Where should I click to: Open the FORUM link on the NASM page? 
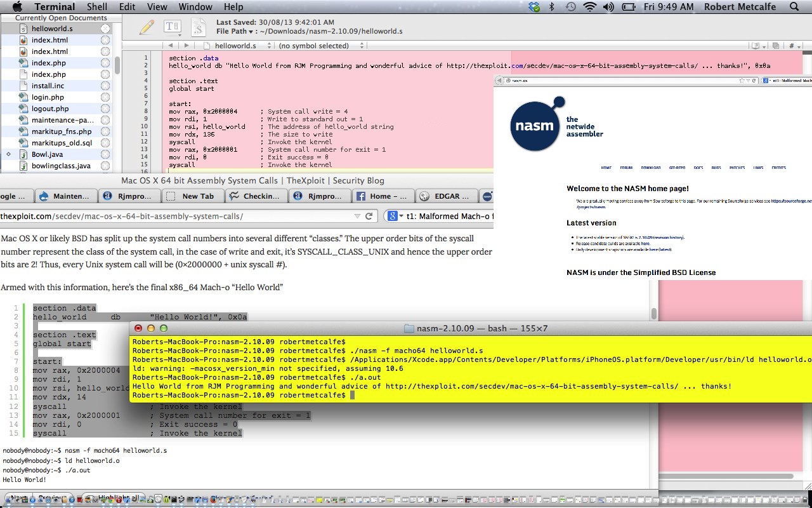(626, 168)
